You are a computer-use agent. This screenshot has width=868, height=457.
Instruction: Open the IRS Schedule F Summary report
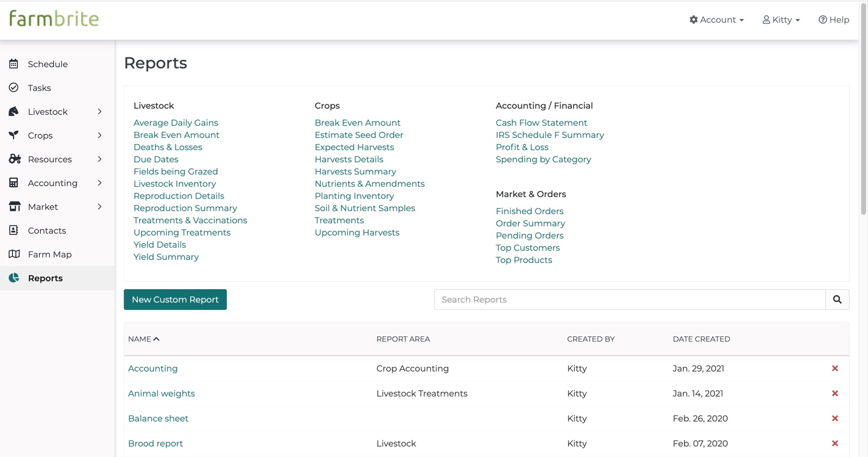click(x=550, y=135)
